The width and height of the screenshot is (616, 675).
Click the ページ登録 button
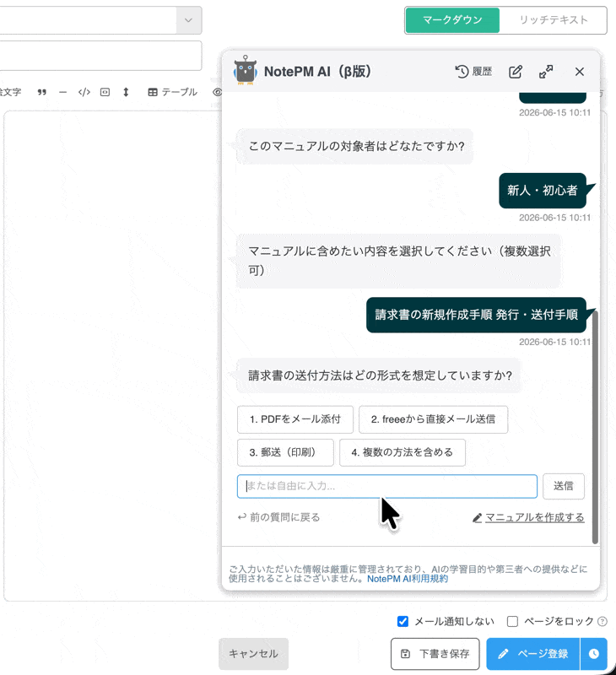(x=533, y=654)
